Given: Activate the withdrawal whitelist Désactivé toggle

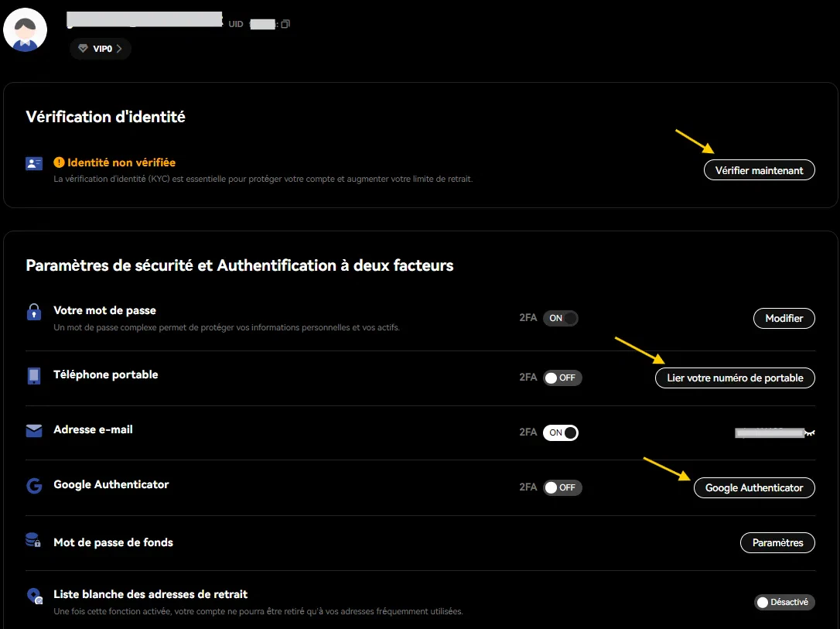Looking at the screenshot, I should coord(784,602).
